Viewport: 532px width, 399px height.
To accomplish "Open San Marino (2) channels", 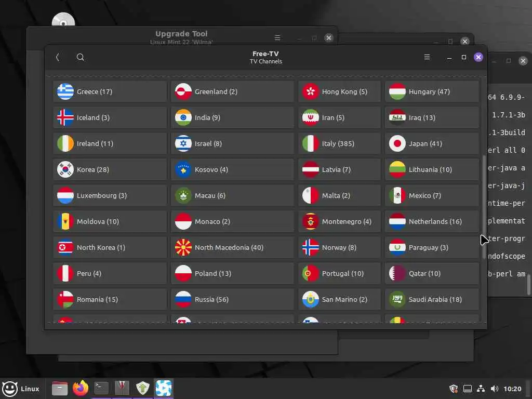I will 339,300.
